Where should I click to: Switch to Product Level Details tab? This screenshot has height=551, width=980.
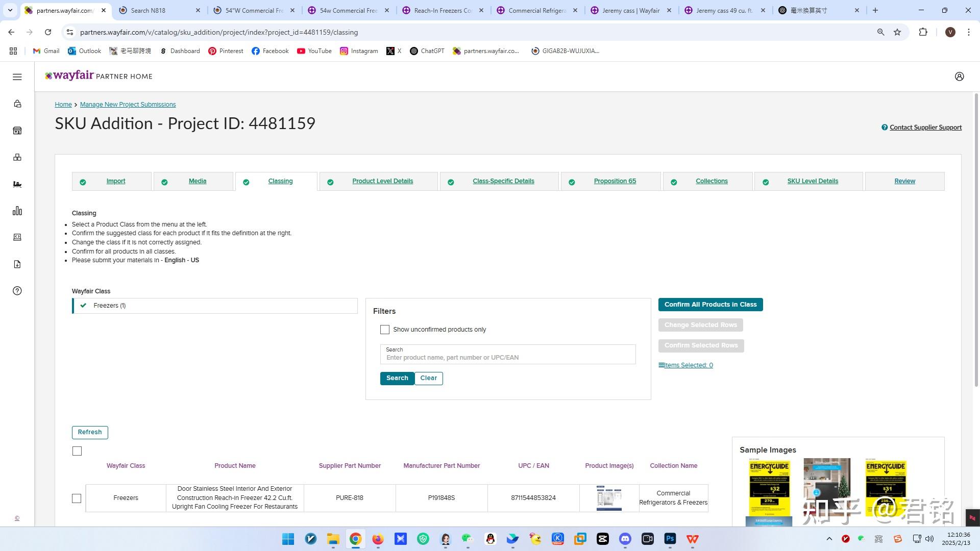pos(382,181)
